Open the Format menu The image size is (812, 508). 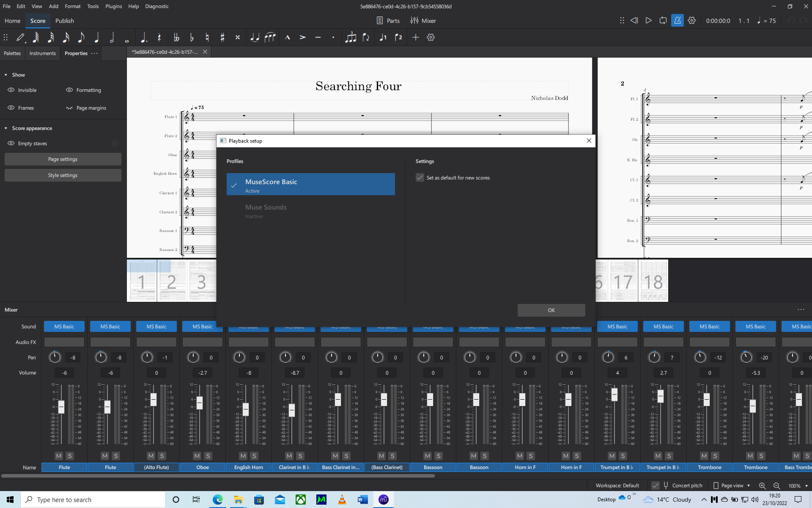pos(72,6)
